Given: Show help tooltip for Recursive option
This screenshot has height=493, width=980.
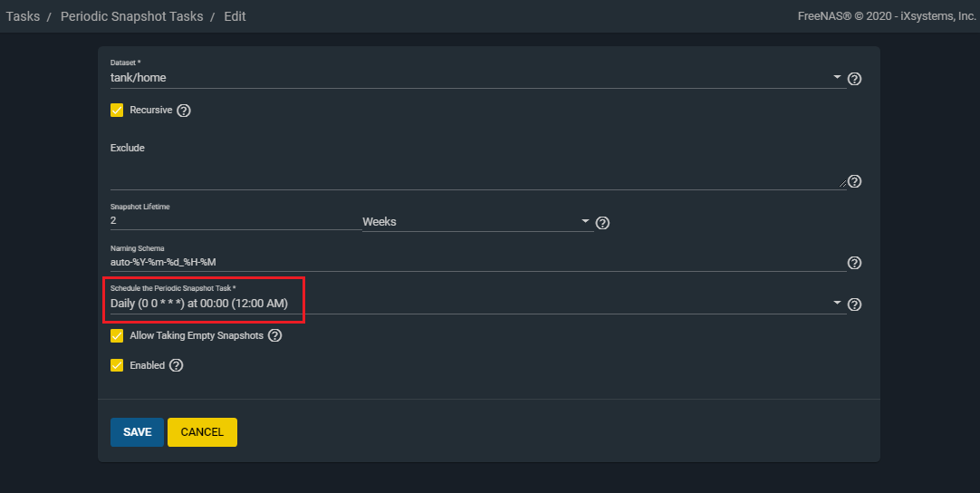Looking at the screenshot, I should click(183, 111).
